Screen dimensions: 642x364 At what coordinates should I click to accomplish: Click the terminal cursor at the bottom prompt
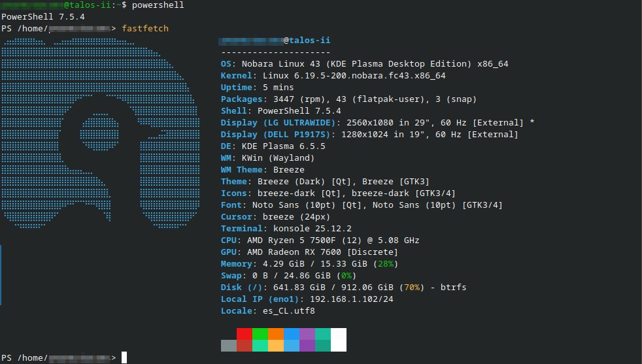(124, 357)
